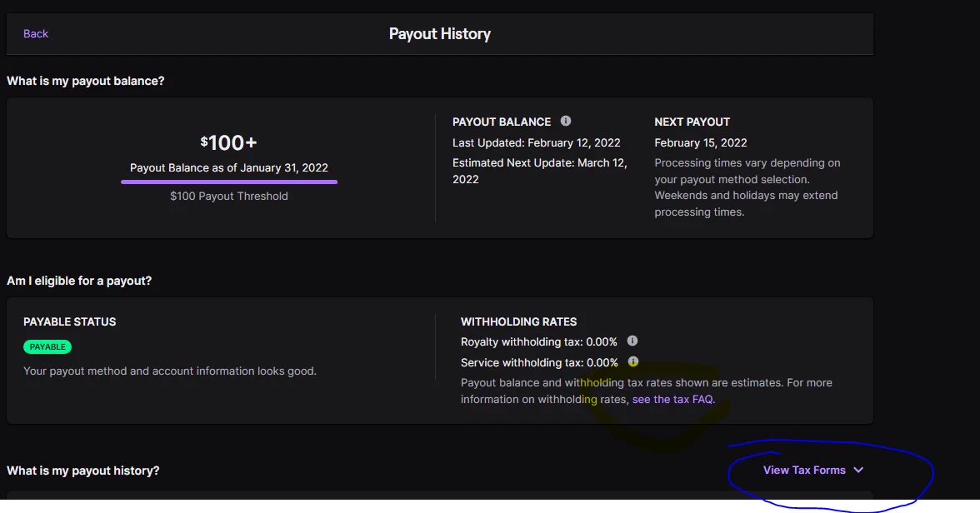
Task: Open the 'see the tax FAQ' link
Action: tap(673, 399)
